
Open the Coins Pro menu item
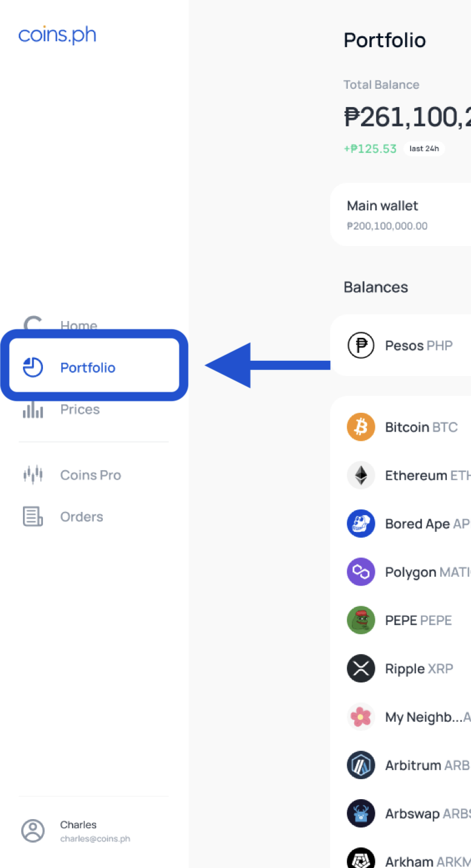[x=91, y=475]
